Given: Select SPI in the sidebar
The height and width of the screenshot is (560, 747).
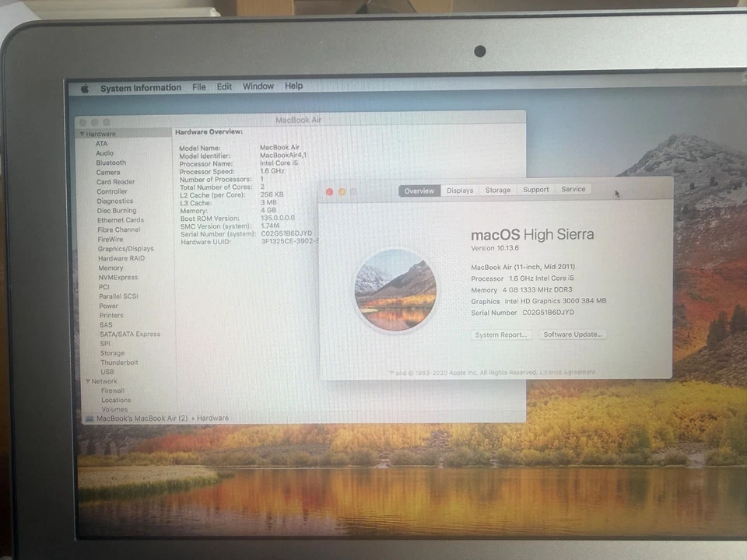Looking at the screenshot, I should [105, 343].
